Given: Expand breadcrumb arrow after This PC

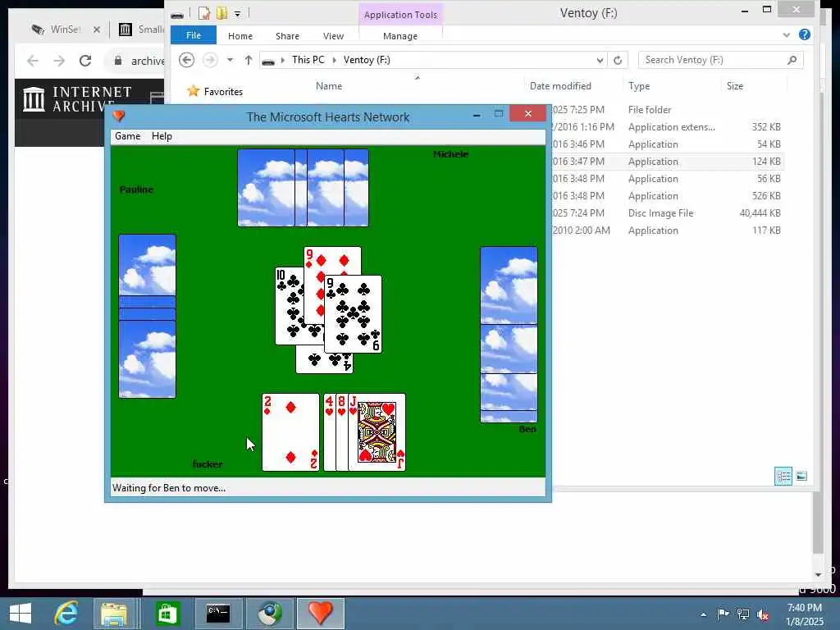Looking at the screenshot, I should pyautogui.click(x=335, y=60).
